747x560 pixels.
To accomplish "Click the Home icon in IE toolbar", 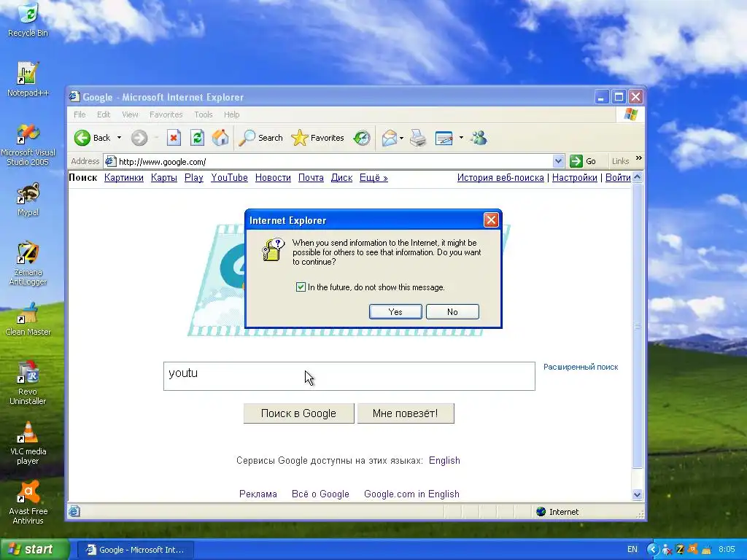I will [220, 138].
